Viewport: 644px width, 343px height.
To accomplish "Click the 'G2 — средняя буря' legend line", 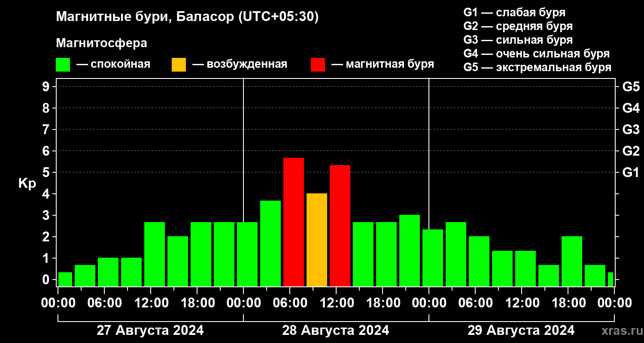I will [x=518, y=26].
